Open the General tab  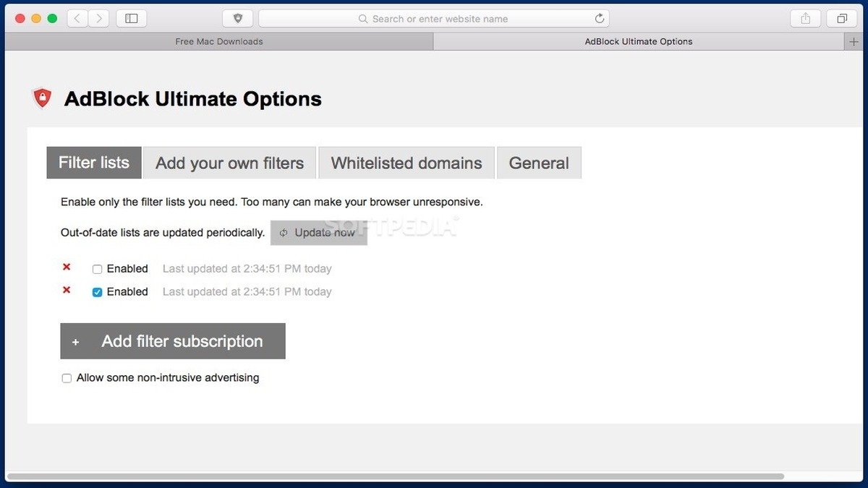coord(539,163)
